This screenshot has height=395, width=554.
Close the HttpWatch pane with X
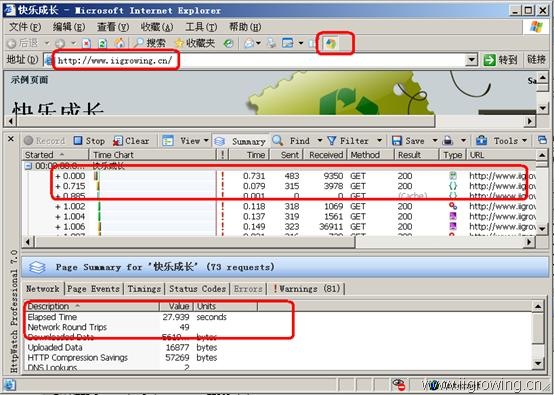tap(11, 139)
